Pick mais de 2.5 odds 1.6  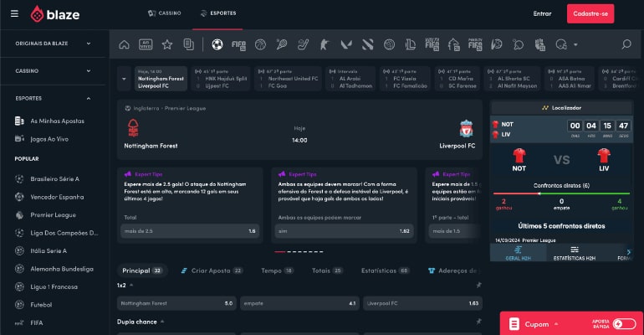pos(190,231)
